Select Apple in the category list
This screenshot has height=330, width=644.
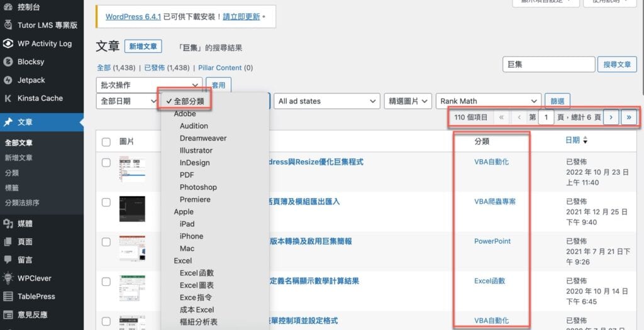click(184, 212)
